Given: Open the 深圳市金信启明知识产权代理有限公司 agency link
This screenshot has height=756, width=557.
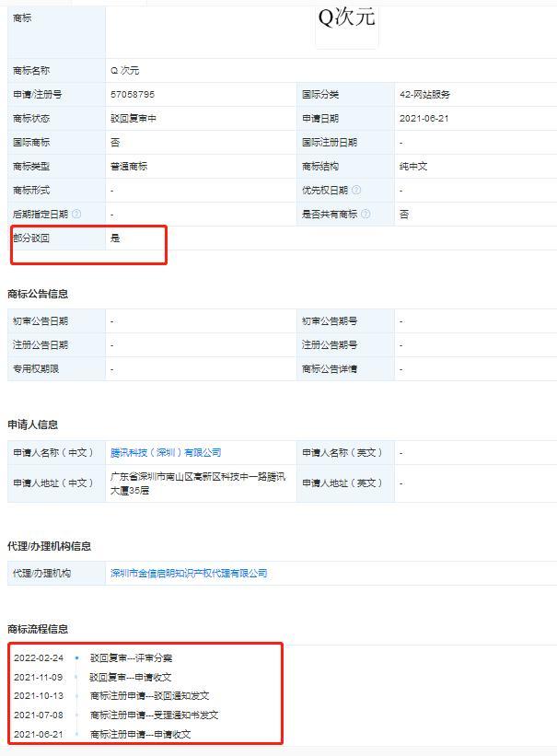Looking at the screenshot, I should click(189, 574).
